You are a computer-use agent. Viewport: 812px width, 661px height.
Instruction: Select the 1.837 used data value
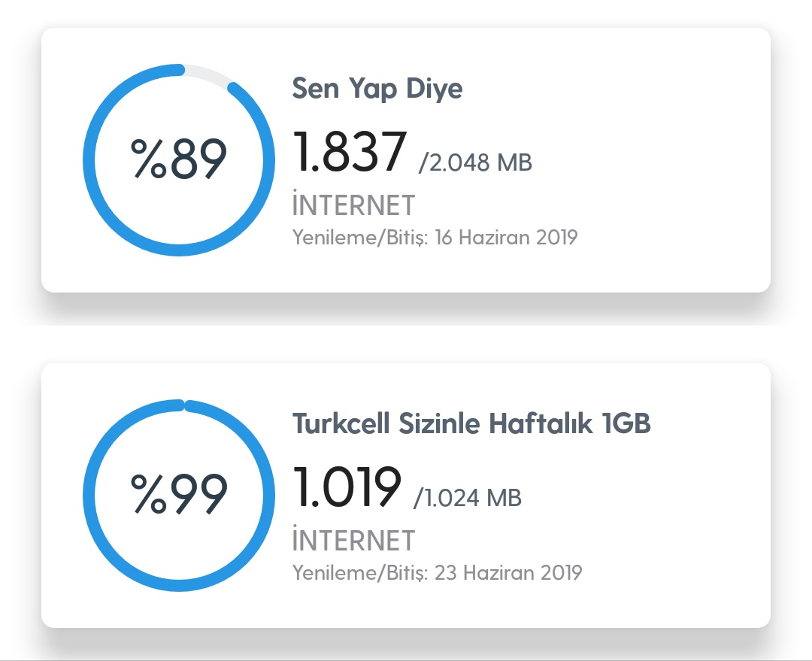click(350, 152)
